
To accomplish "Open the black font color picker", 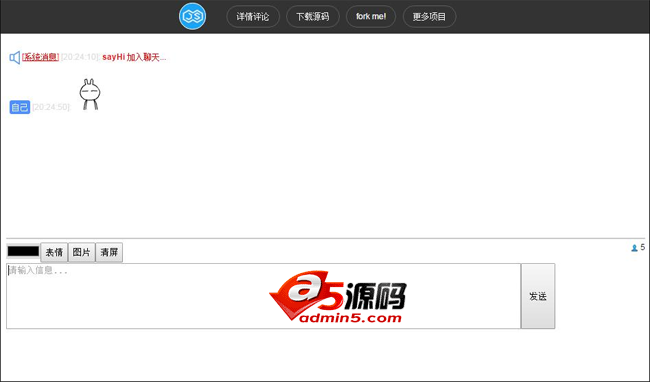I will (23, 251).
